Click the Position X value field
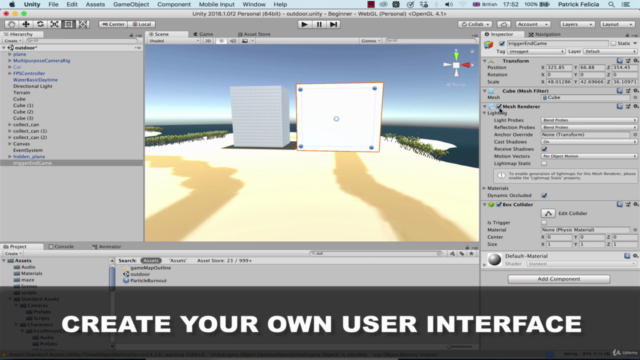The height and width of the screenshot is (360, 640). point(559,67)
